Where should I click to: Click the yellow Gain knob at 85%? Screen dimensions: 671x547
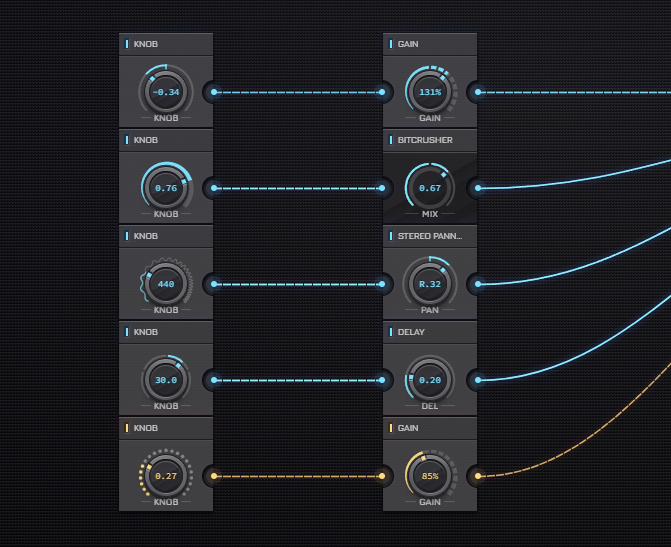click(x=430, y=476)
